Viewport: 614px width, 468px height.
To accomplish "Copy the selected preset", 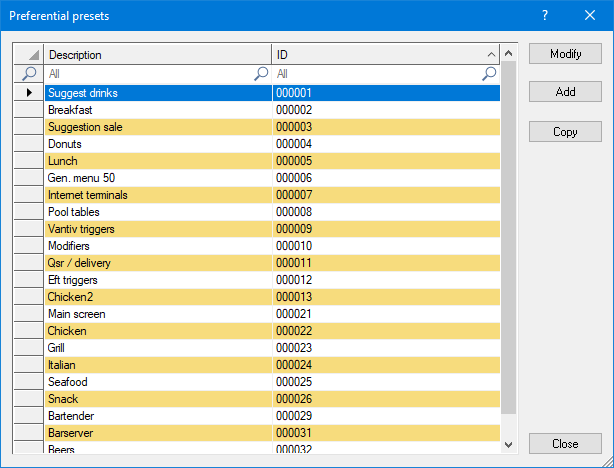I will pos(565,132).
